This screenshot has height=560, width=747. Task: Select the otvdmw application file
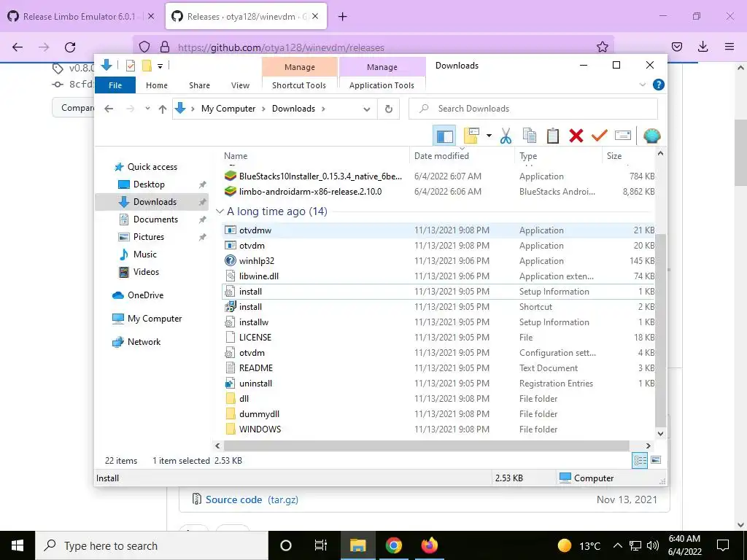438,230
